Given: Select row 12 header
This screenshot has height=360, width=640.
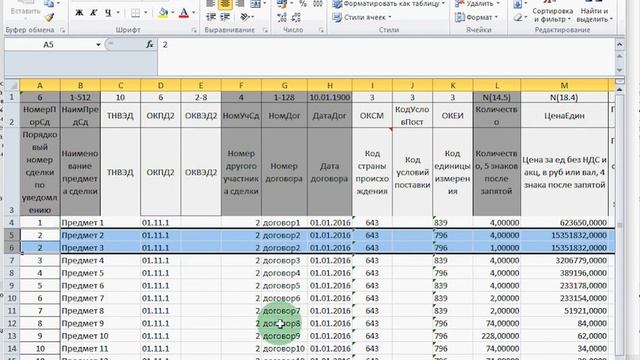Looking at the screenshot, I should coord(12,323).
